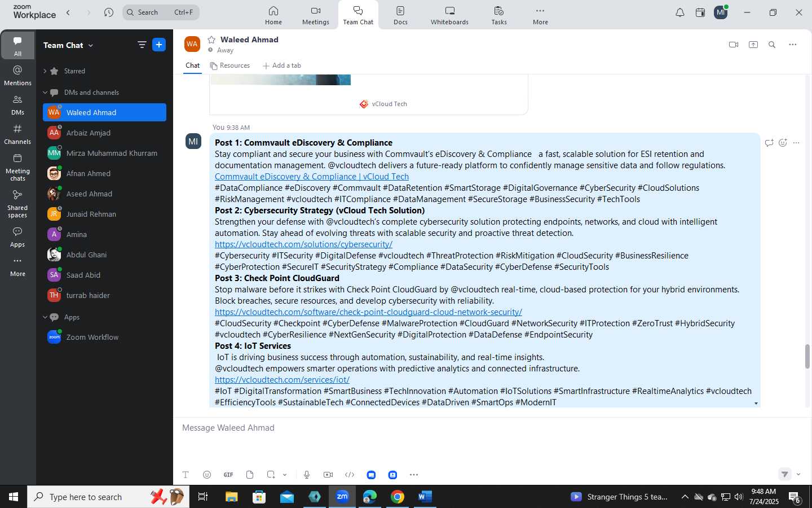Search within this chat
Screen dimensions: 812x508
click(x=772, y=45)
